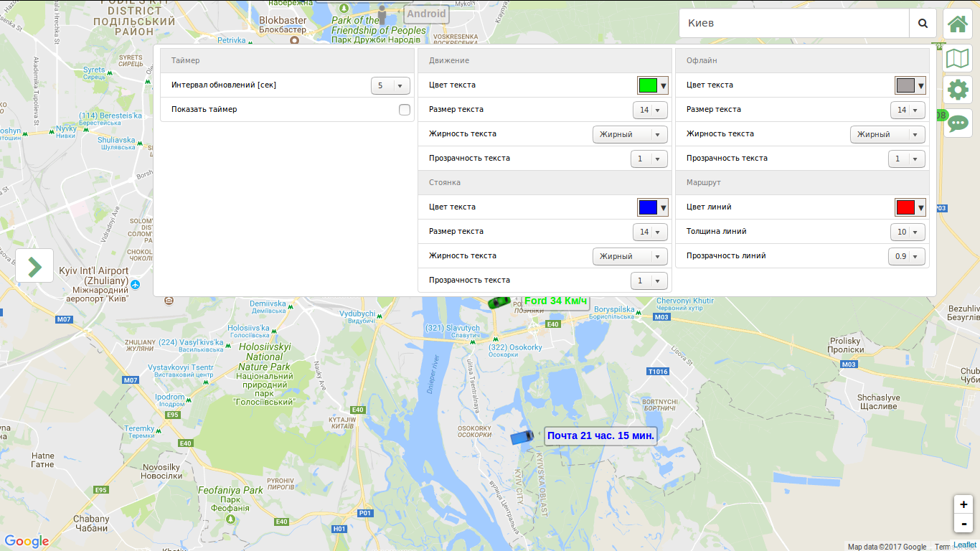Click the Толщина линий label
Screen dimensions: 980x551
click(x=716, y=232)
